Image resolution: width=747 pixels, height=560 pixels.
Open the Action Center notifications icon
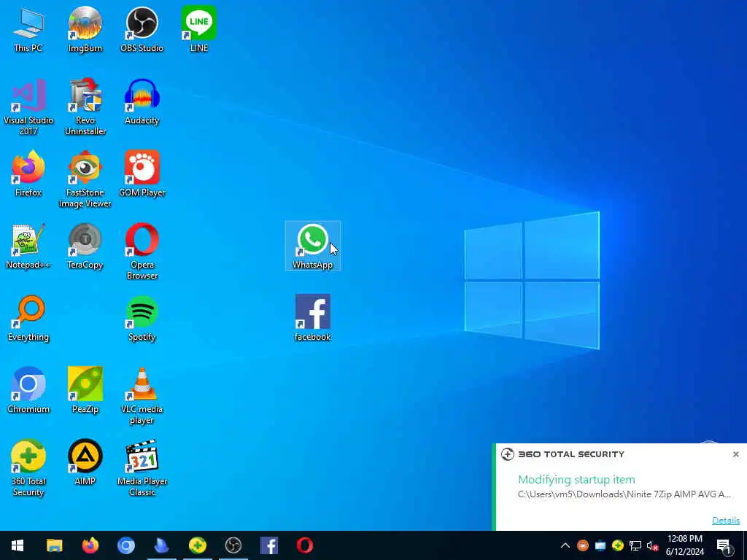[x=724, y=545]
